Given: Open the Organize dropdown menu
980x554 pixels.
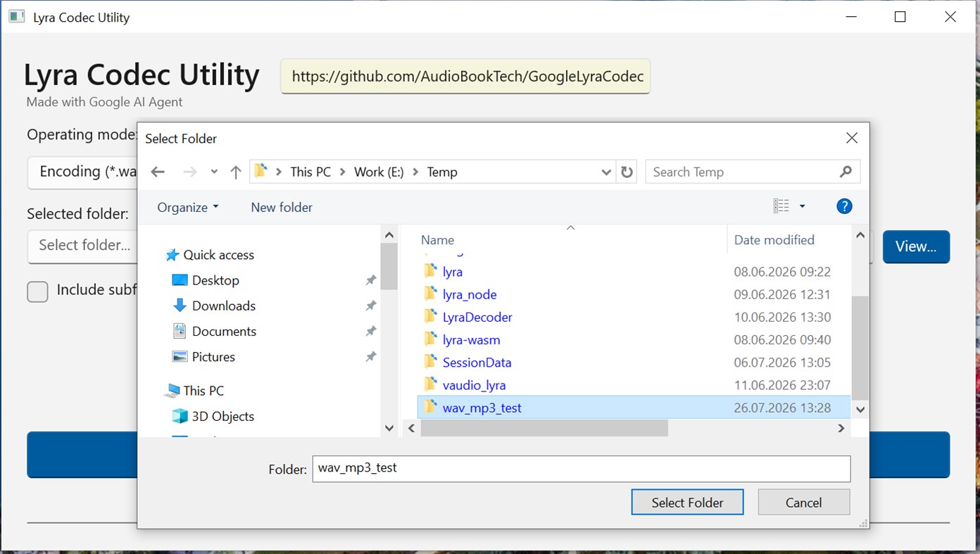Looking at the screenshot, I should point(188,207).
